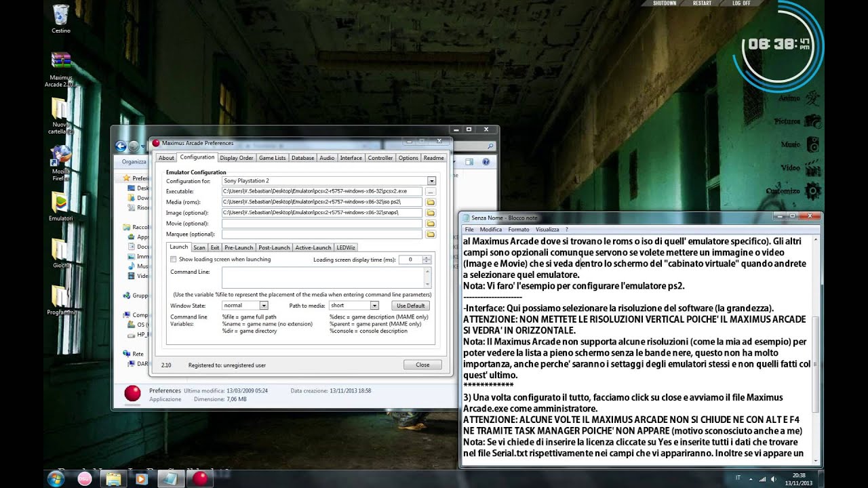Click the Movie (optional) path field
The image size is (868, 488).
[x=322, y=224]
